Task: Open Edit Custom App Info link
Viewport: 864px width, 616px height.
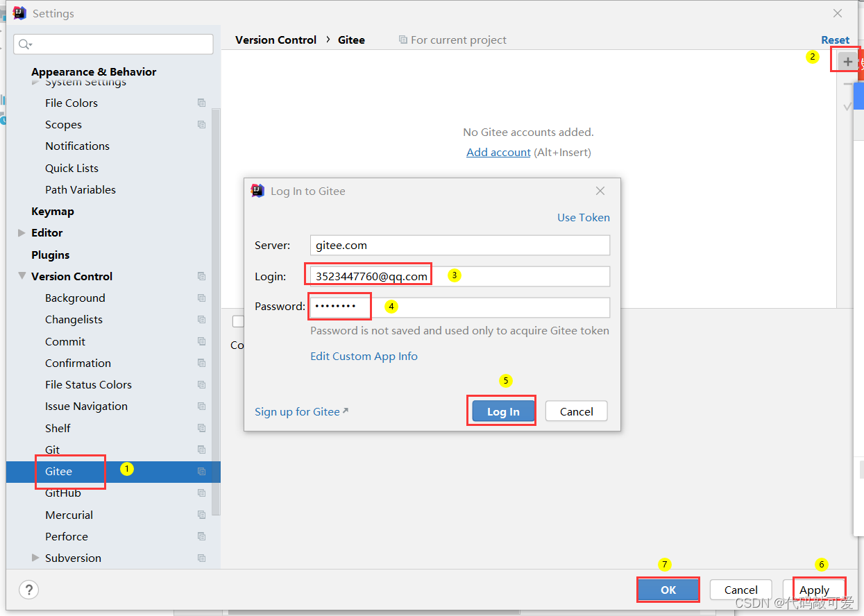Action: coord(364,356)
